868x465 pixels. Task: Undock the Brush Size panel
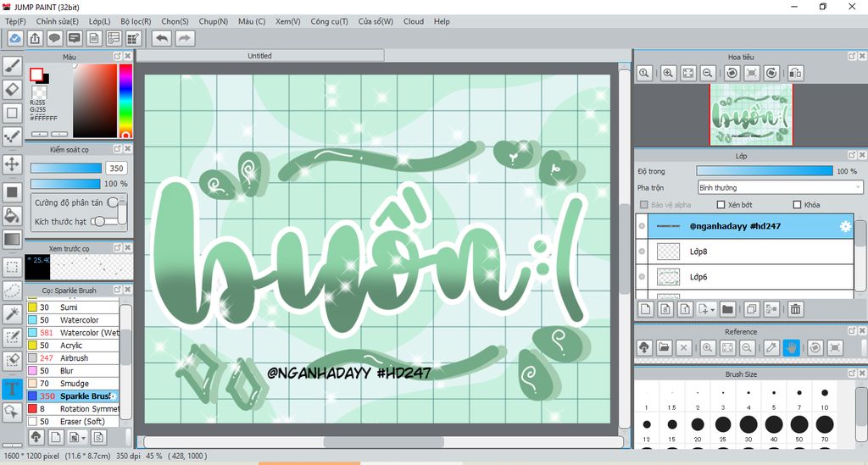(852, 374)
